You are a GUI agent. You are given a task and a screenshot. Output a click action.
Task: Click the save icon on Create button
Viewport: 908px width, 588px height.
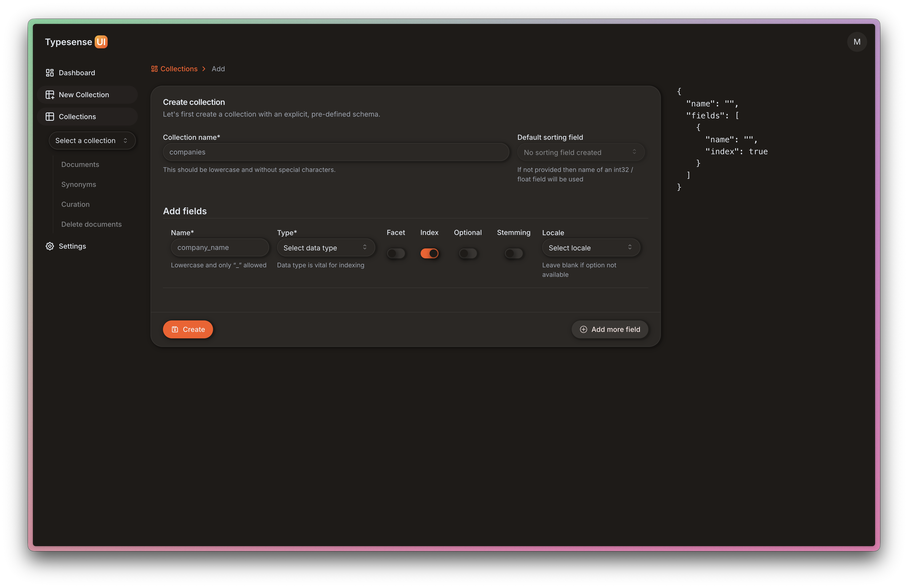175,329
